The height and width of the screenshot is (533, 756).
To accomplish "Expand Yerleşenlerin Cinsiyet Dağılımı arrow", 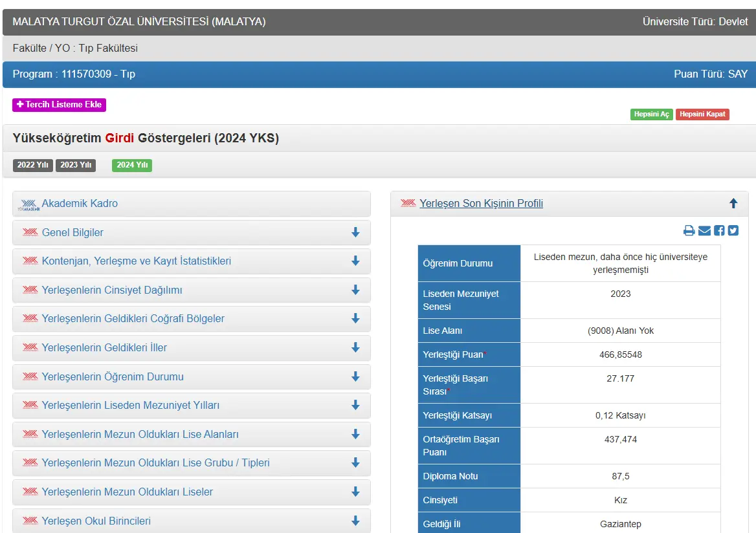I will (x=355, y=290).
